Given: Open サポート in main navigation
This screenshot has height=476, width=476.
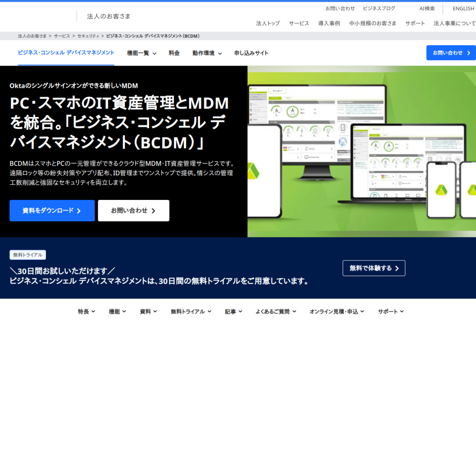Looking at the screenshot, I should point(415,23).
